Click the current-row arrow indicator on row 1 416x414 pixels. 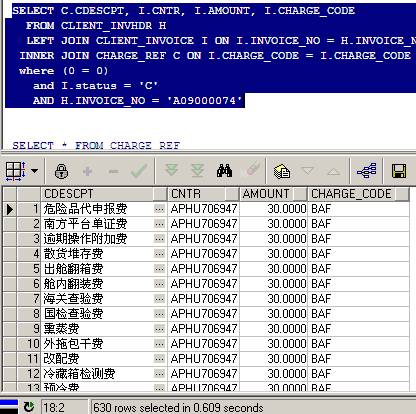(10, 209)
